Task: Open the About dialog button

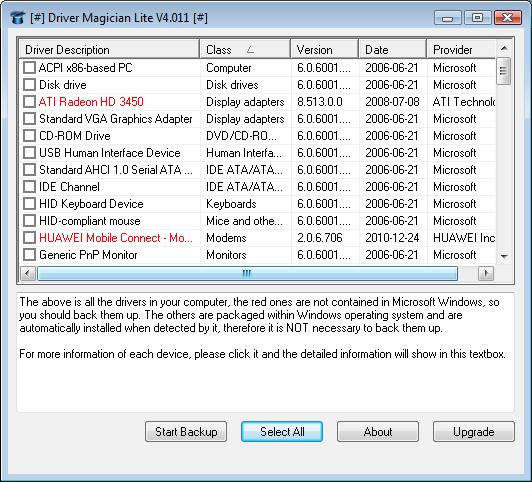Action: tap(378, 431)
